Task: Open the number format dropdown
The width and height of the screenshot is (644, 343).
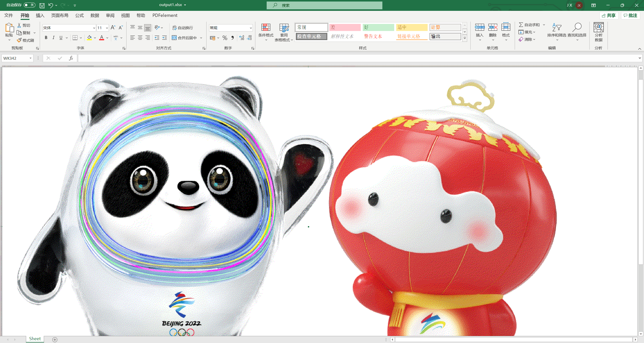Action: 251,28
